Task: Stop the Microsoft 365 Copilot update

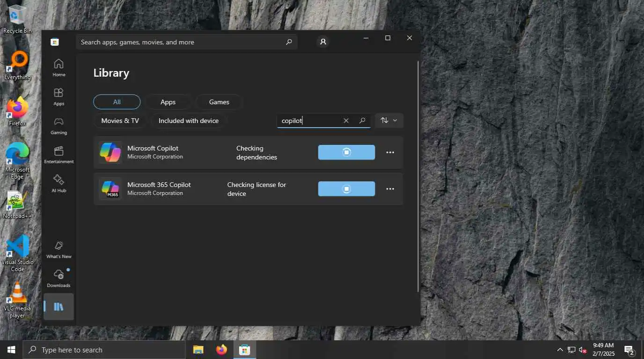Action: pos(346,189)
